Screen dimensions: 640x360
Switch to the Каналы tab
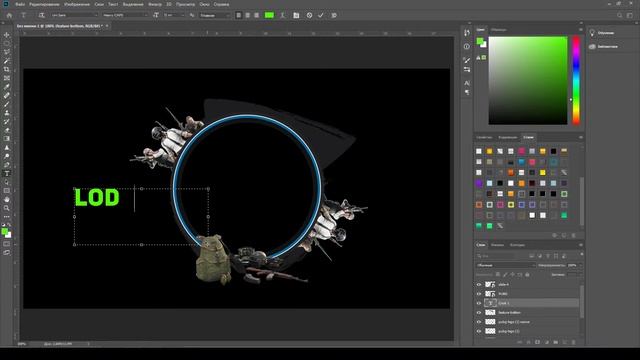tap(497, 245)
